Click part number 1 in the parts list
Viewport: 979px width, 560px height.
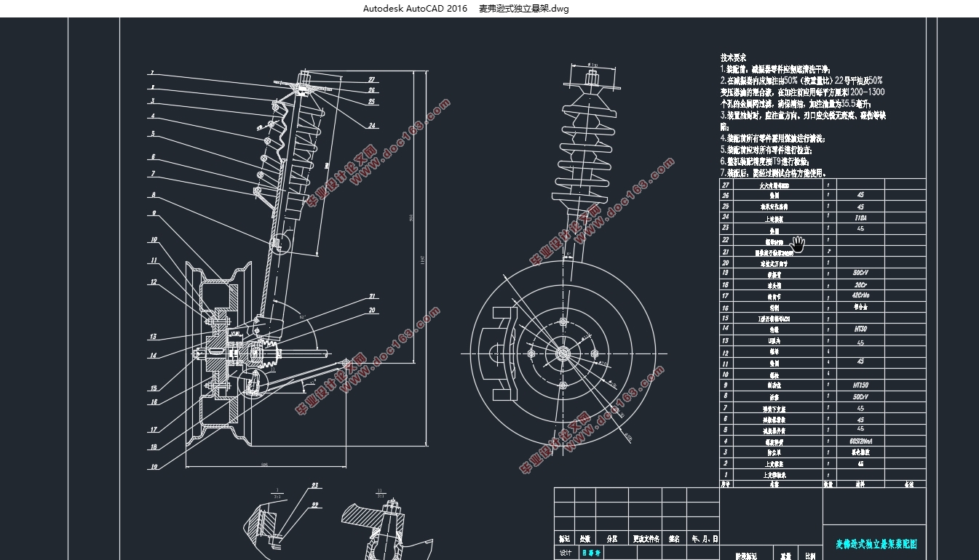point(725,474)
